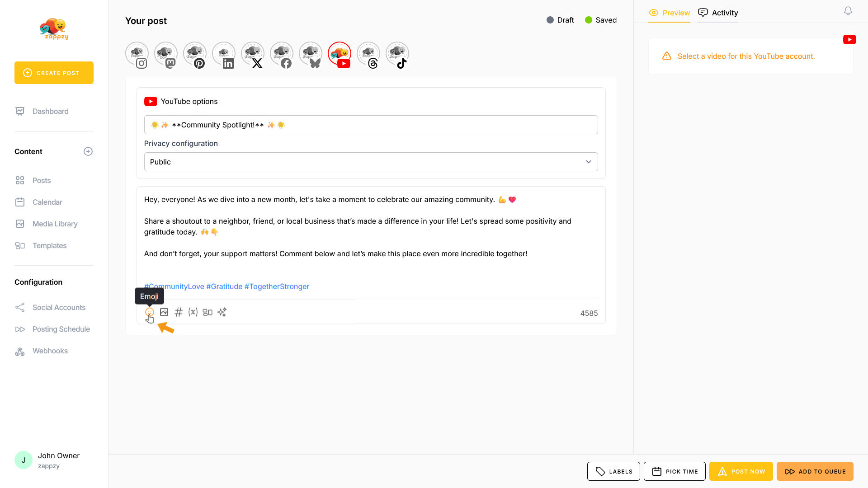
Task: Open the Pick Time scheduler
Action: [675, 471]
